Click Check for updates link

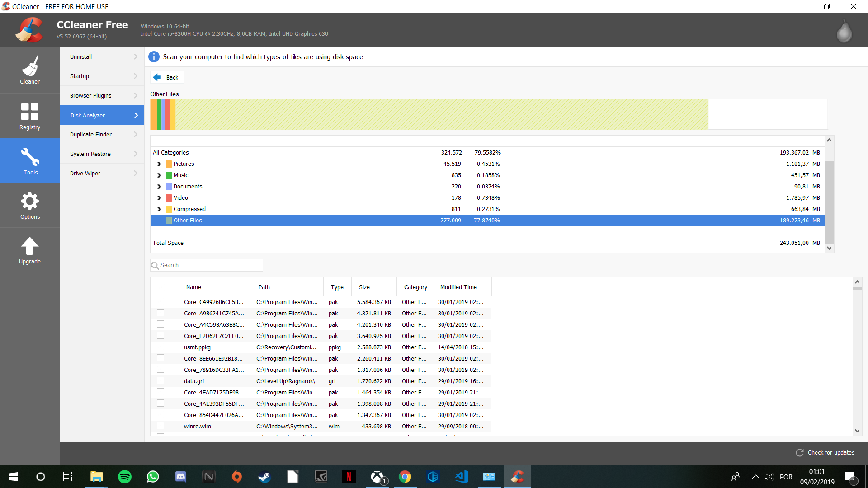[x=831, y=453]
